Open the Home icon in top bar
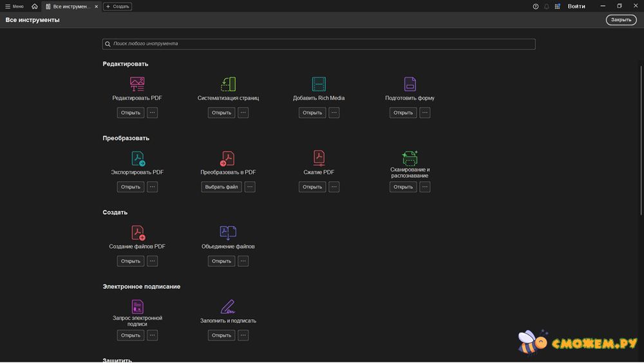 pyautogui.click(x=35, y=6)
